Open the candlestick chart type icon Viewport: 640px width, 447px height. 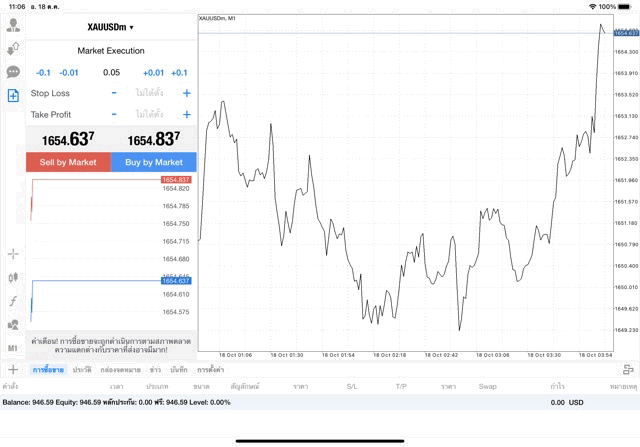coord(13,277)
